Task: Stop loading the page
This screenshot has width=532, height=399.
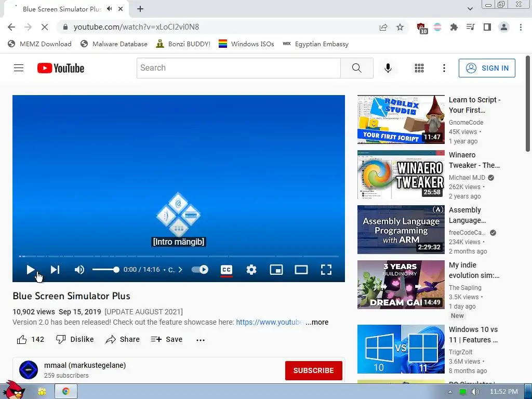Action: coord(45,27)
